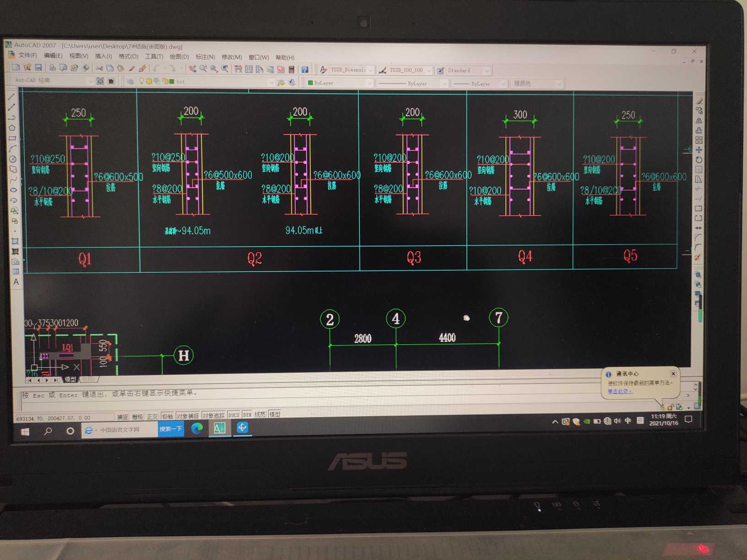The height and width of the screenshot is (560, 747).
Task: Select the Hatch tool in draw toolbar
Action: (15, 242)
